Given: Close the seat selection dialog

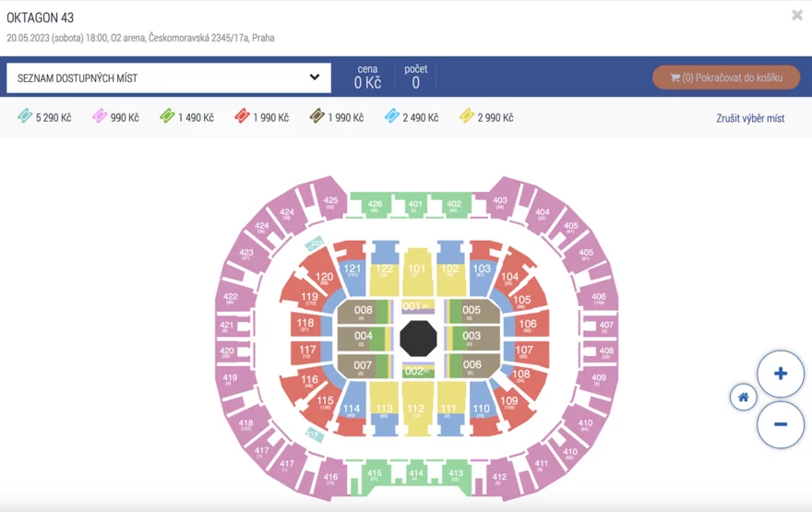Looking at the screenshot, I should point(797,15).
